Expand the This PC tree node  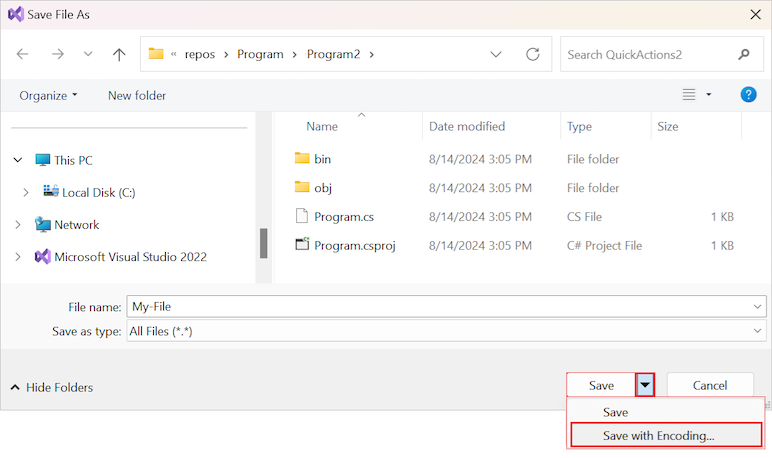click(x=18, y=160)
